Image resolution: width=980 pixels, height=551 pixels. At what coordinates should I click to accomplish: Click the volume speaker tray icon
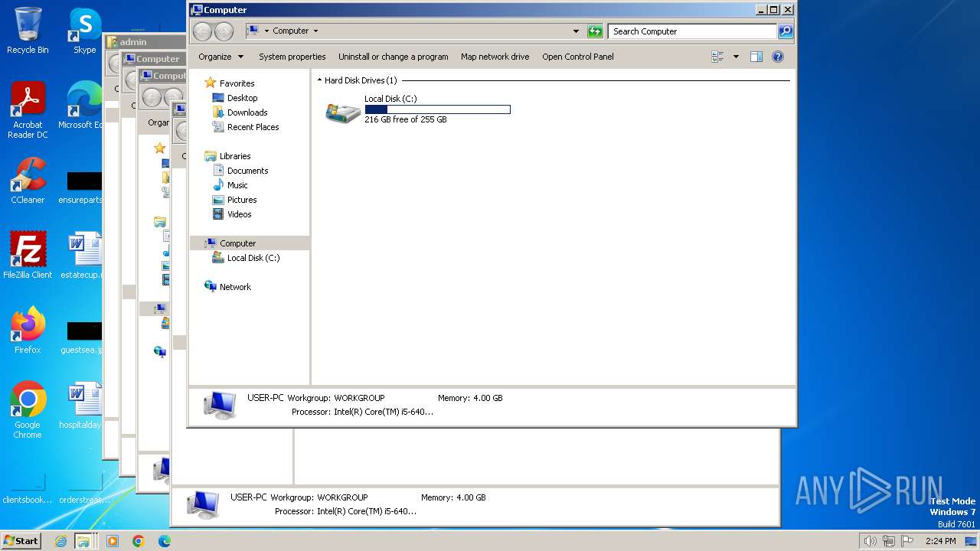point(870,541)
